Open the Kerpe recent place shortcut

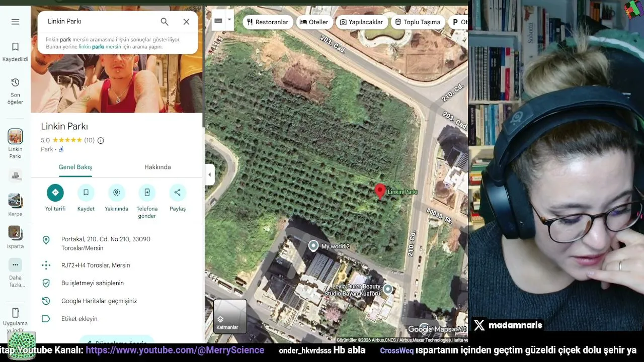pyautogui.click(x=15, y=205)
